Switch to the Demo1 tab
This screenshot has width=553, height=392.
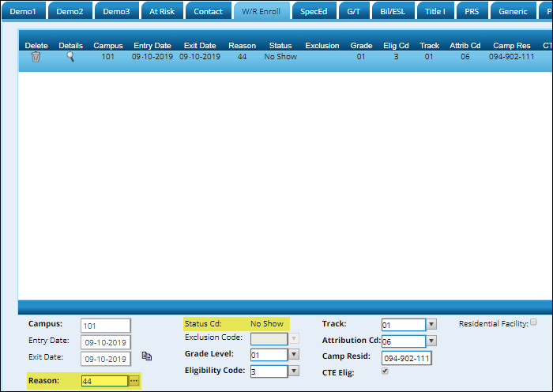pyautogui.click(x=23, y=11)
